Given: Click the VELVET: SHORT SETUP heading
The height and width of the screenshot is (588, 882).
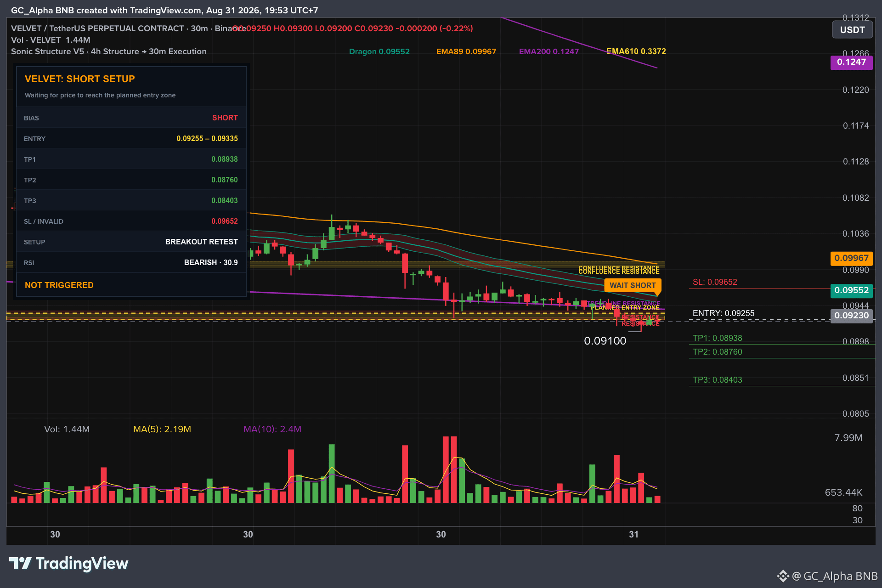Looking at the screenshot, I should pyautogui.click(x=80, y=79).
